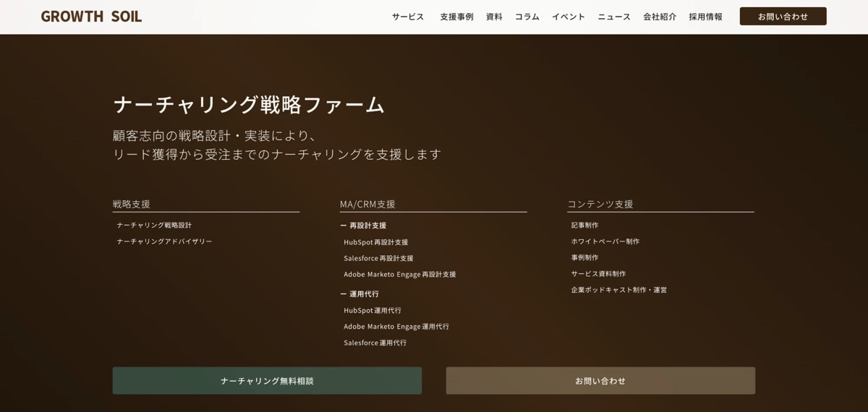
Task: Open the MA/CRM支援 category heading
Action: click(367, 204)
